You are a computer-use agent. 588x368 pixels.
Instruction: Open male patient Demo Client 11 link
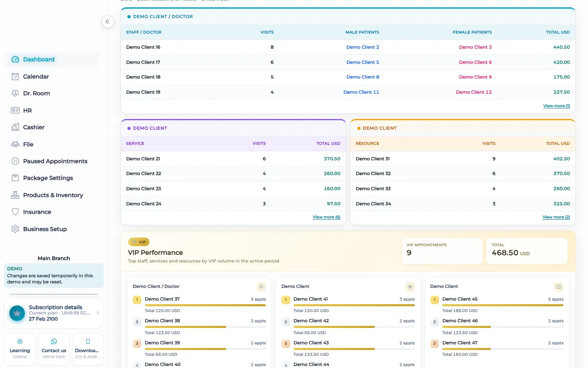coord(361,92)
